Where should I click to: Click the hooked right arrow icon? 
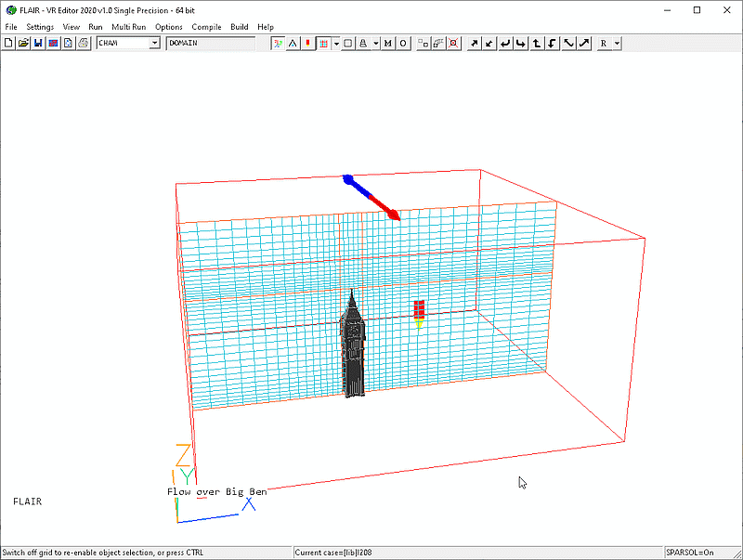521,43
